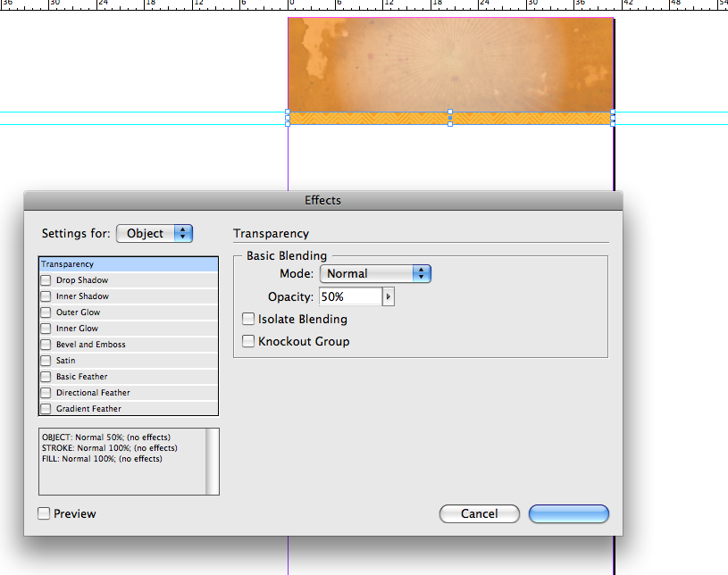
Task: Select Transparency in the effects list
Action: pyautogui.click(x=129, y=264)
